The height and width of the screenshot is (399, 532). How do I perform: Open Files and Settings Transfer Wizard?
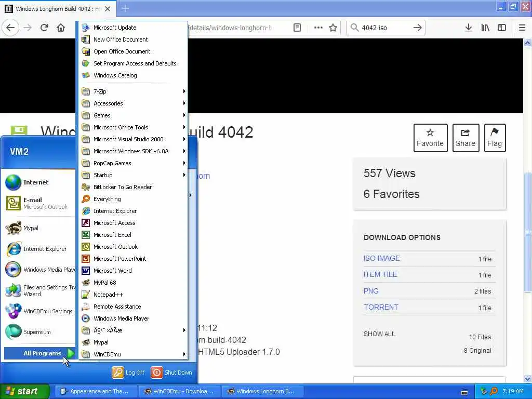39,290
